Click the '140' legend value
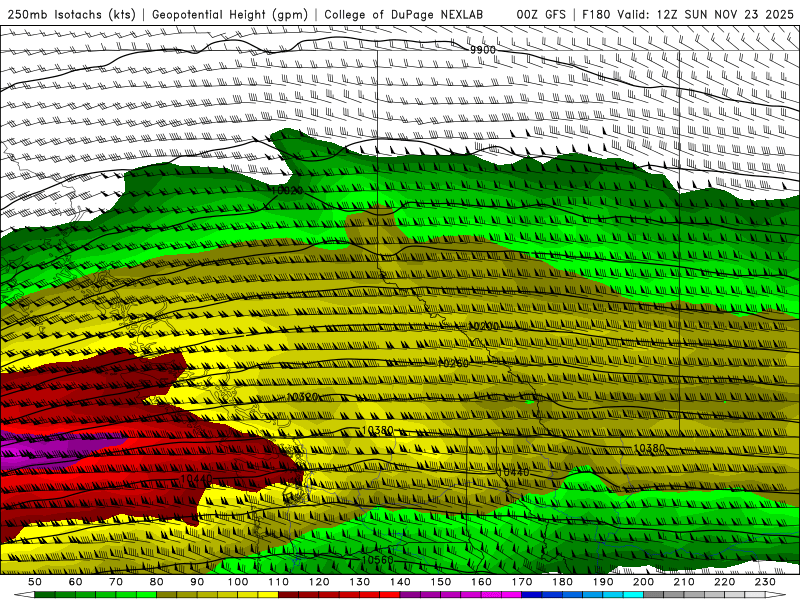The width and height of the screenshot is (800, 600). pos(401,582)
